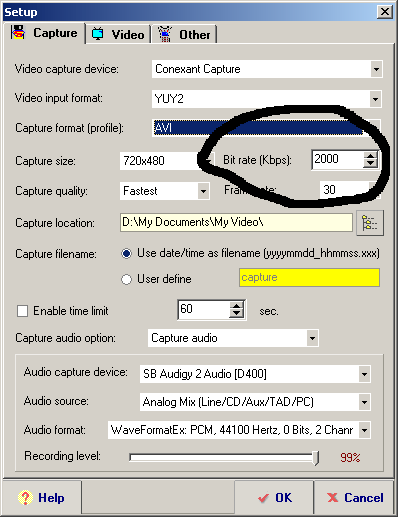Click the Bit rate 2000 field
Image resolution: width=398 pixels, height=517 pixels.
(338, 159)
